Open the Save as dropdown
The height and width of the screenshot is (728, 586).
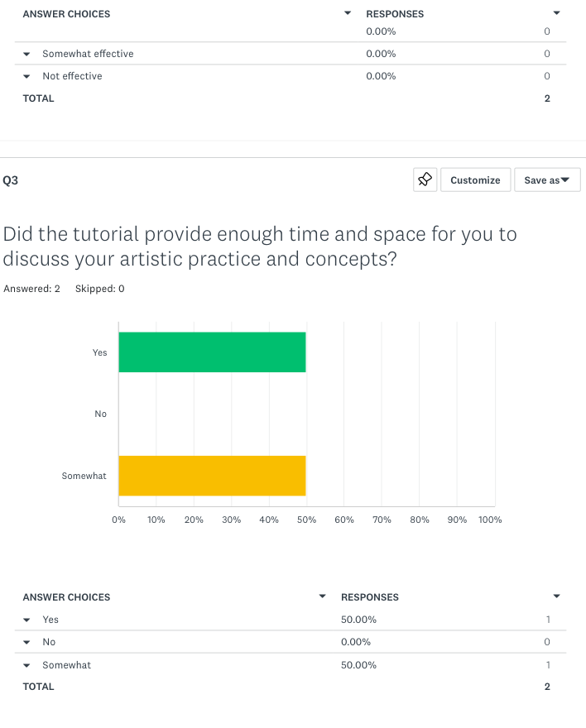[x=547, y=180]
